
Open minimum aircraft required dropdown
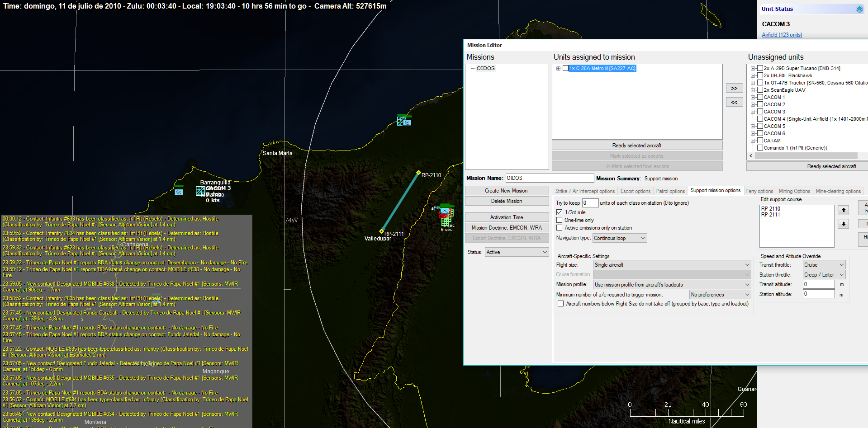tap(720, 295)
